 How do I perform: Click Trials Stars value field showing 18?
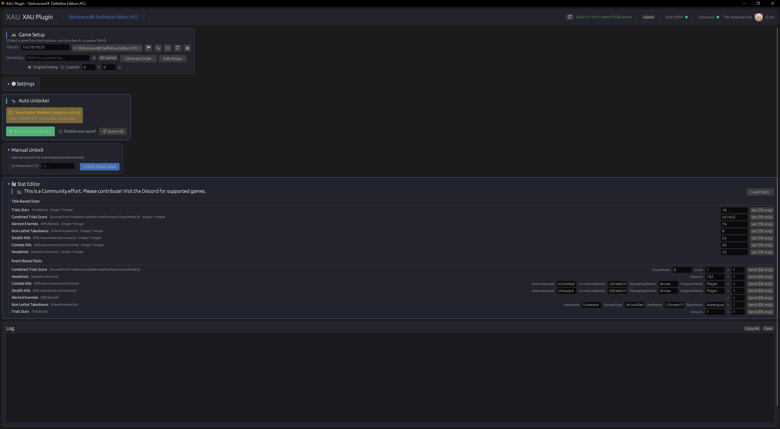pos(734,210)
